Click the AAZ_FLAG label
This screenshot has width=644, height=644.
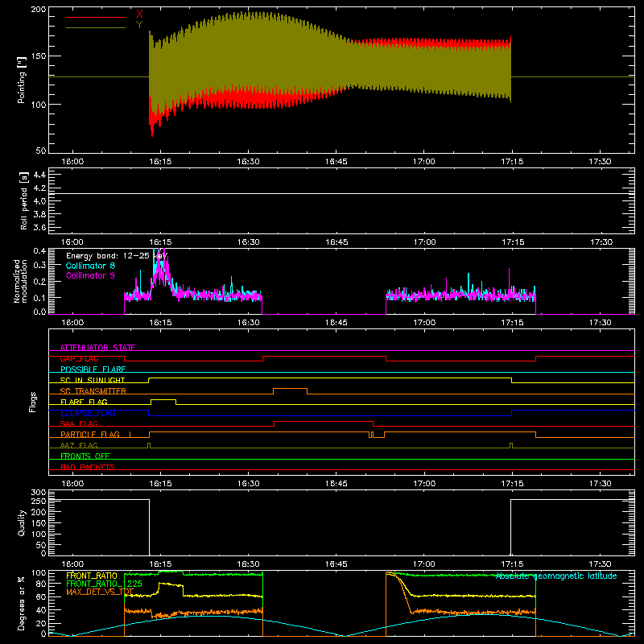79,445
